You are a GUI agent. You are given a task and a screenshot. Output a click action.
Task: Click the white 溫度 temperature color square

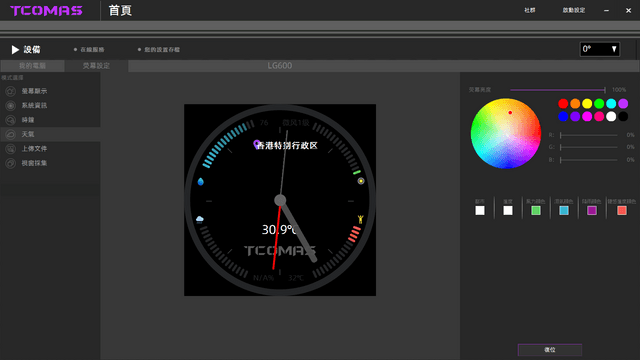point(508,210)
